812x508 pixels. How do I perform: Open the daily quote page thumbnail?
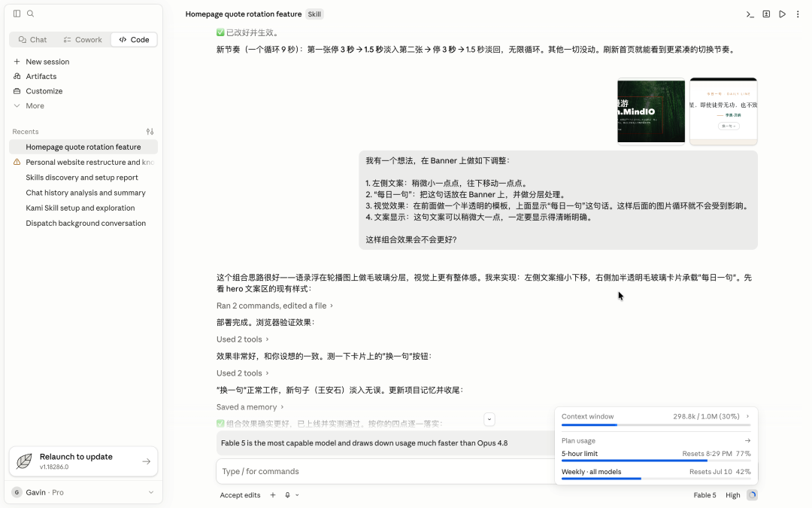(723, 111)
